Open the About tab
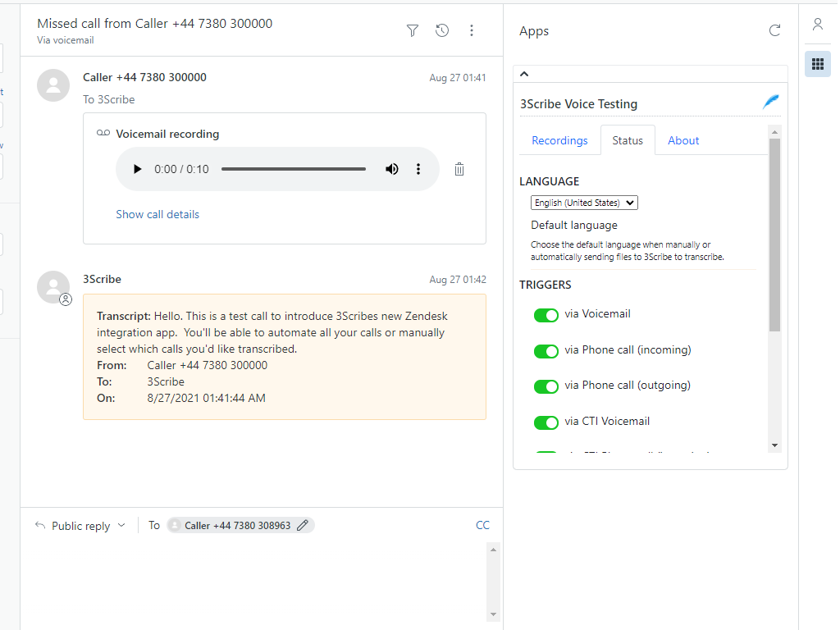The image size is (840, 630). (x=683, y=140)
